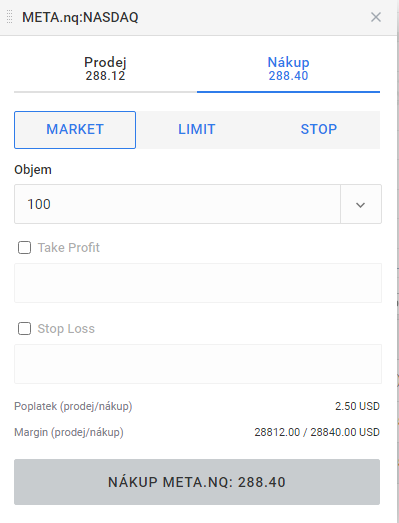Enable the Take Profit checkbox
This screenshot has height=523, width=399.
[x=24, y=248]
